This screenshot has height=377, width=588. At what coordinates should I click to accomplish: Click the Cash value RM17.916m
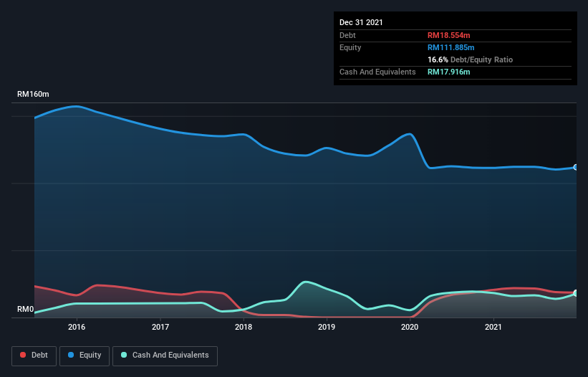tap(449, 72)
